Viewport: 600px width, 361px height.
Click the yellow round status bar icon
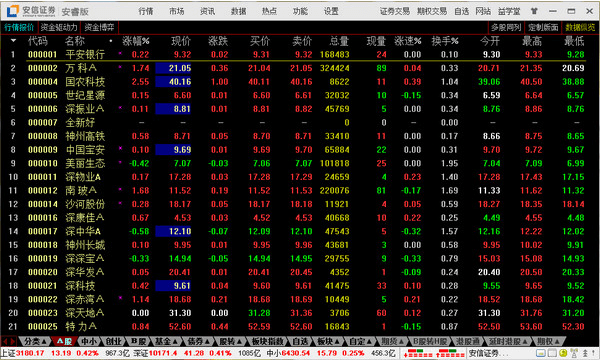[x=563, y=353]
